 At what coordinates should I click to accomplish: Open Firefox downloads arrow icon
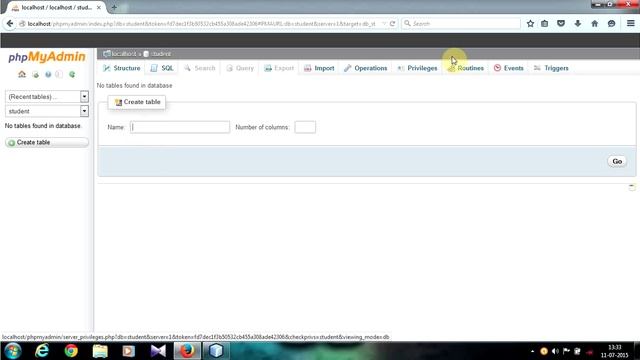pos(578,24)
